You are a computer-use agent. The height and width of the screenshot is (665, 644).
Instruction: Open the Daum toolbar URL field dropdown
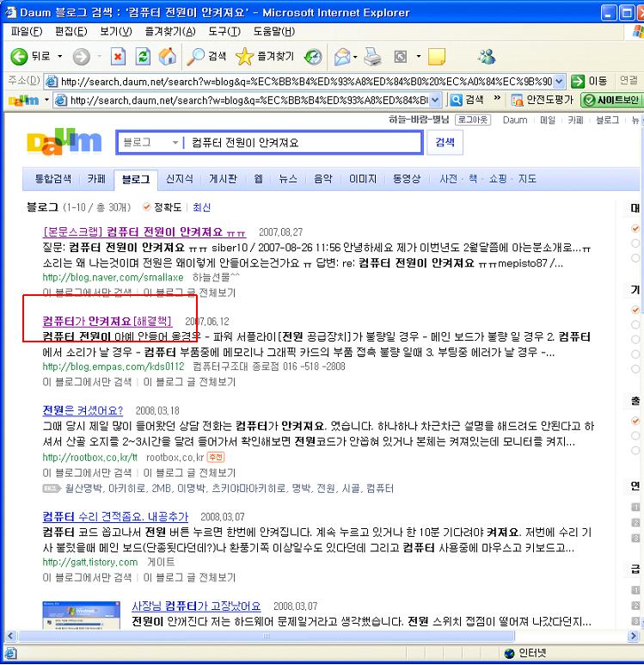tap(435, 100)
